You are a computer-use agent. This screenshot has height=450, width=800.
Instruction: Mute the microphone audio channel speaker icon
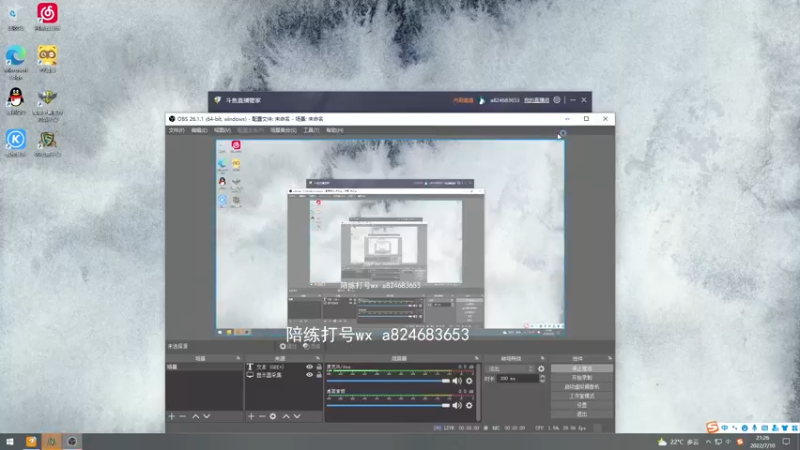[x=457, y=381]
